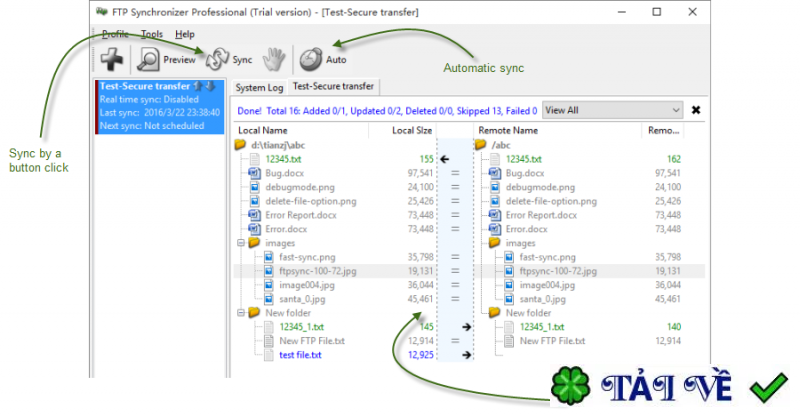Click the stop hand icon in toolbar
This screenshot has height=417, width=800.
tap(274, 59)
